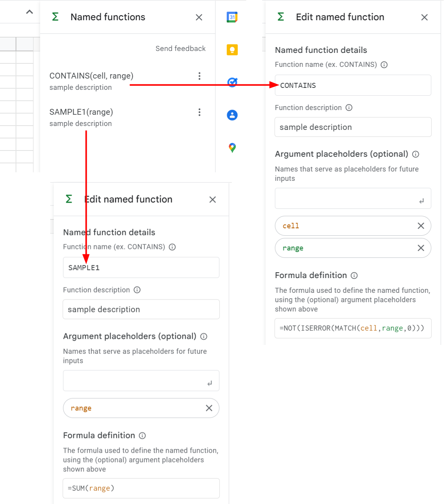Open Google Maps side panel icon
Viewport: 445px width, 504px height.
point(232,148)
